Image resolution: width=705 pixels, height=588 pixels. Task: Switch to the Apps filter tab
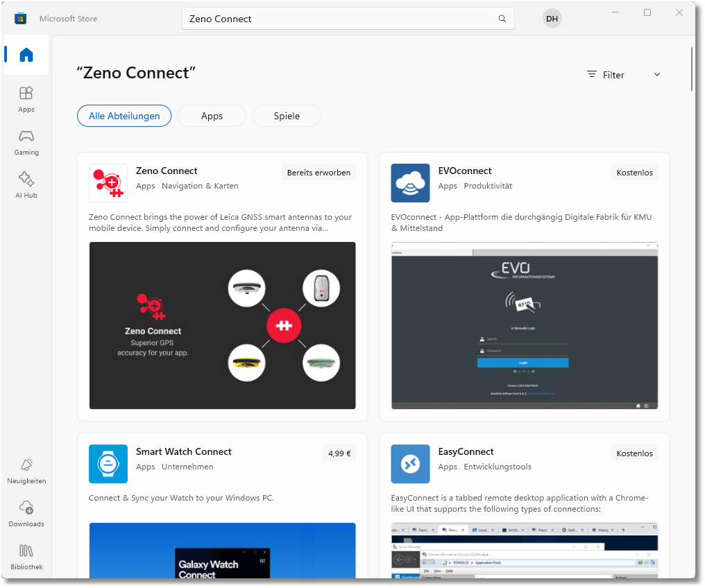(212, 116)
